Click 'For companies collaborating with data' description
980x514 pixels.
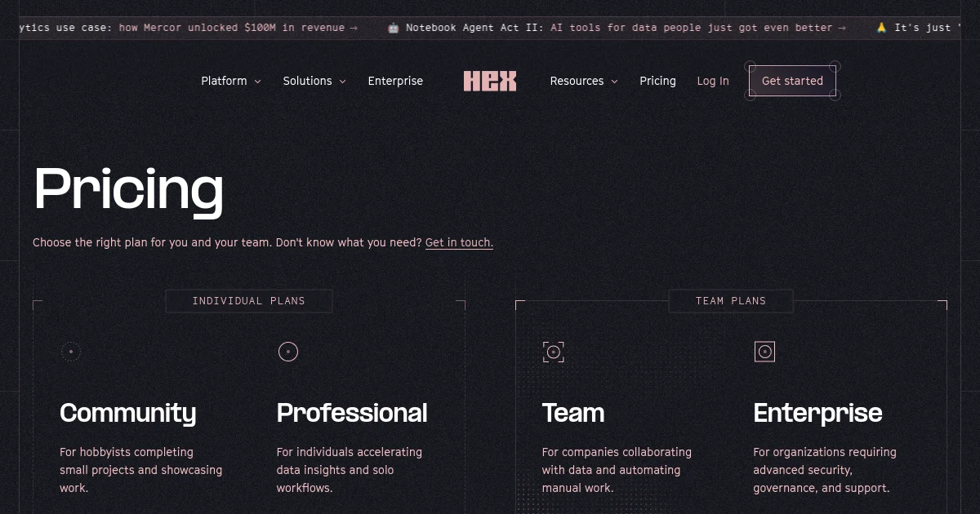point(617,470)
